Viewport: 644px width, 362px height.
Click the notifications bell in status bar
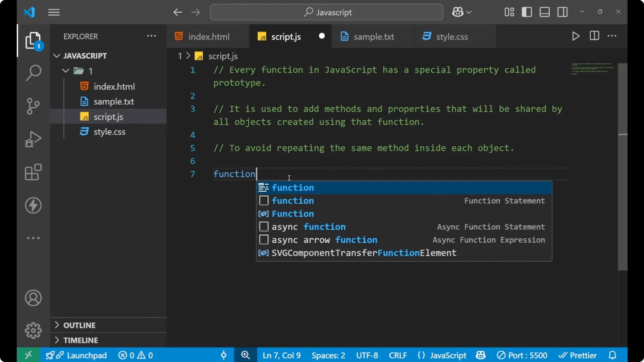[x=612, y=355]
